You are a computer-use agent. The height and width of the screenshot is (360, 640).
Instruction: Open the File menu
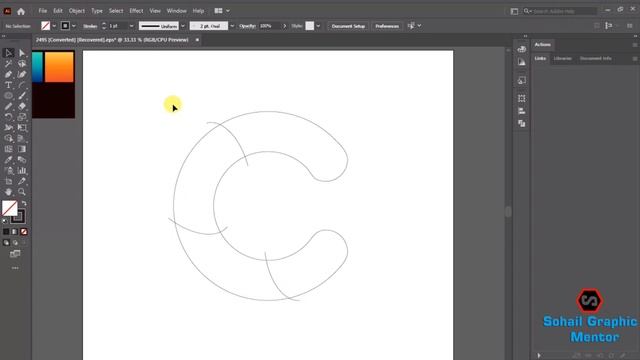coord(42,11)
